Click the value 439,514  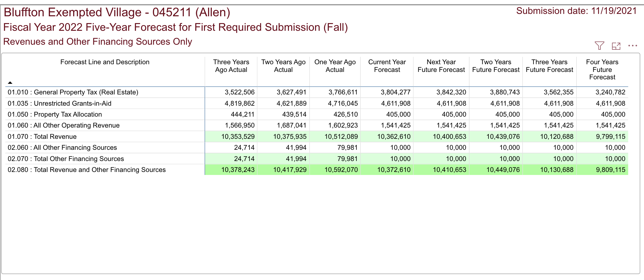[294, 114]
